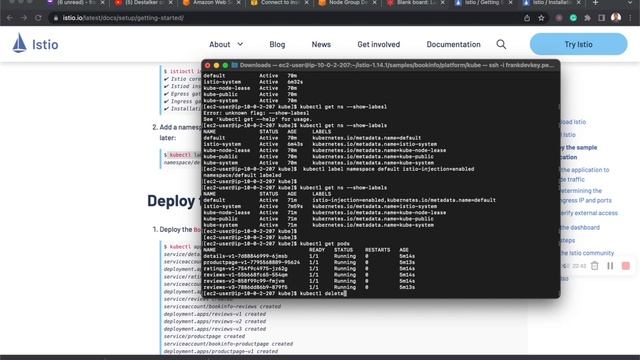
Task: Click 'service/productpage created' output line
Action: (x=204, y=336)
